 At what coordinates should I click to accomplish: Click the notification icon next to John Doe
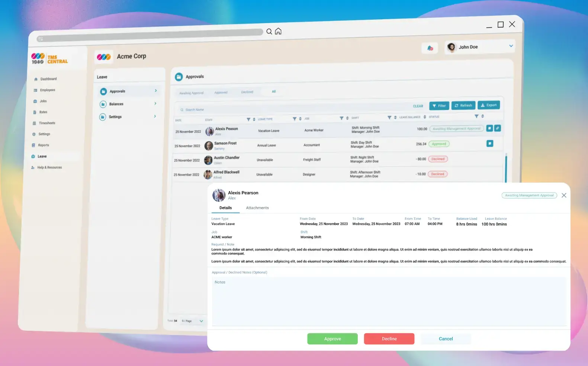[x=430, y=48]
